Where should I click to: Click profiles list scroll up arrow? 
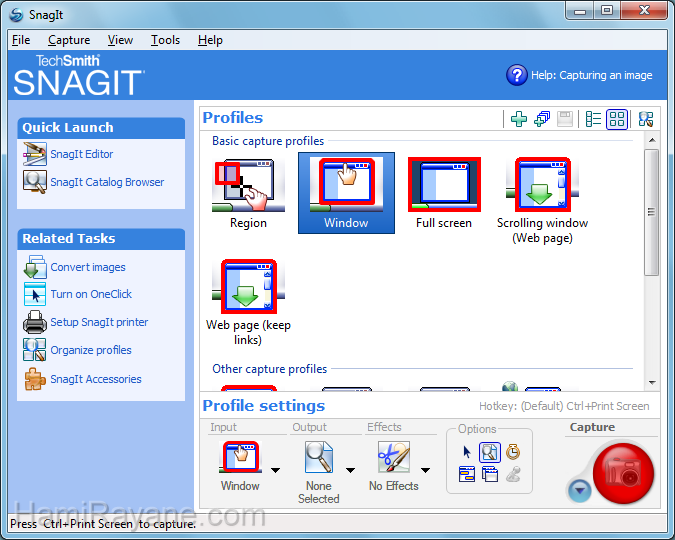click(652, 140)
